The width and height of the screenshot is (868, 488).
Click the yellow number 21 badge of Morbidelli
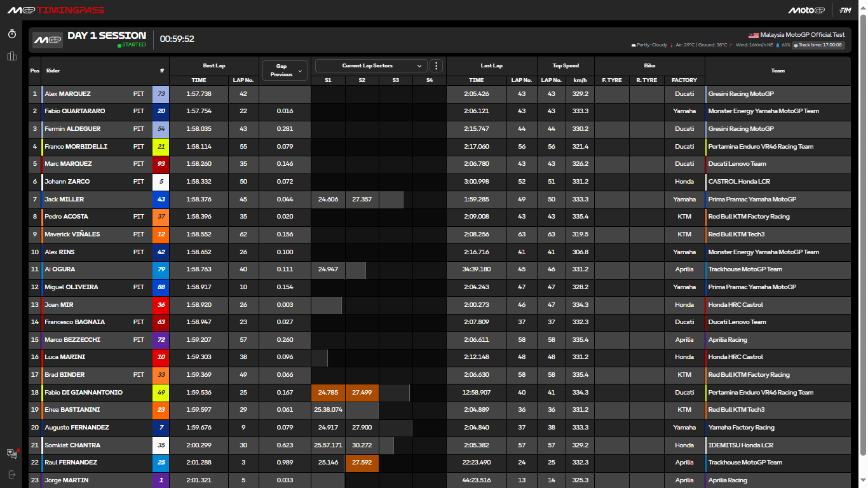pyautogui.click(x=161, y=146)
